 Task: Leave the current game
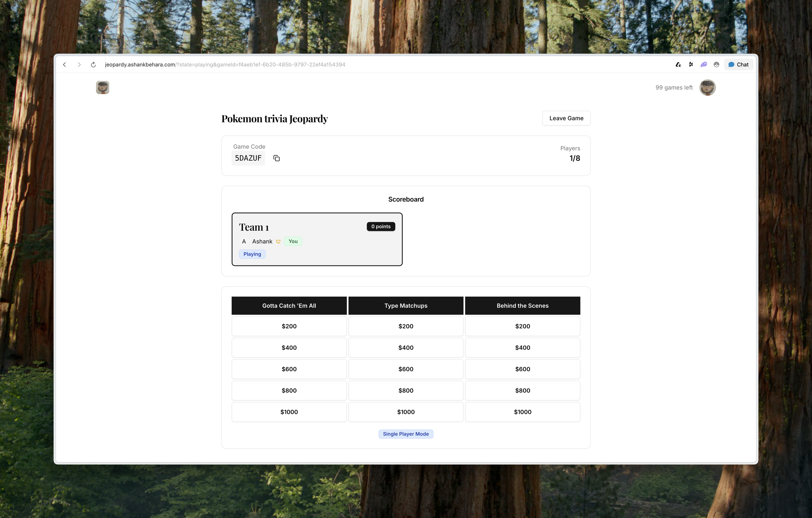tap(566, 118)
